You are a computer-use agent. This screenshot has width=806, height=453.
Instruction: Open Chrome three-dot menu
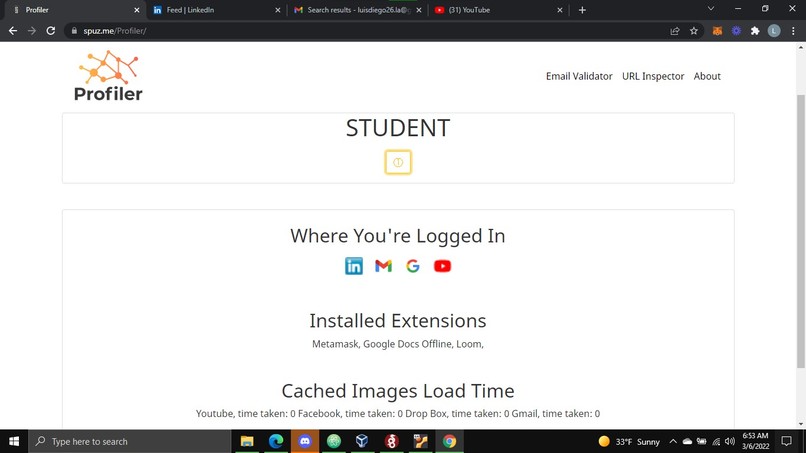tap(793, 31)
